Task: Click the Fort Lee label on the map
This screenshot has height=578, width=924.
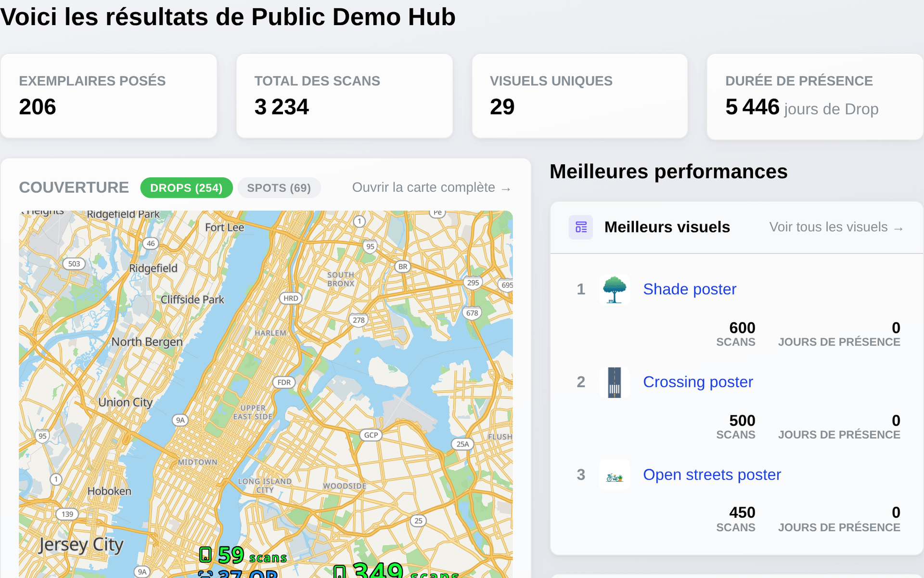Action: click(224, 227)
